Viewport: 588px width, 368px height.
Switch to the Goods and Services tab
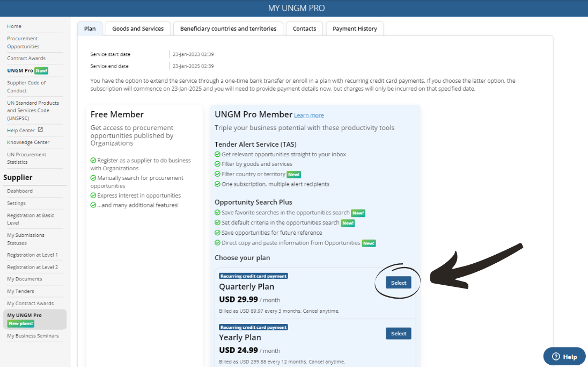138,29
